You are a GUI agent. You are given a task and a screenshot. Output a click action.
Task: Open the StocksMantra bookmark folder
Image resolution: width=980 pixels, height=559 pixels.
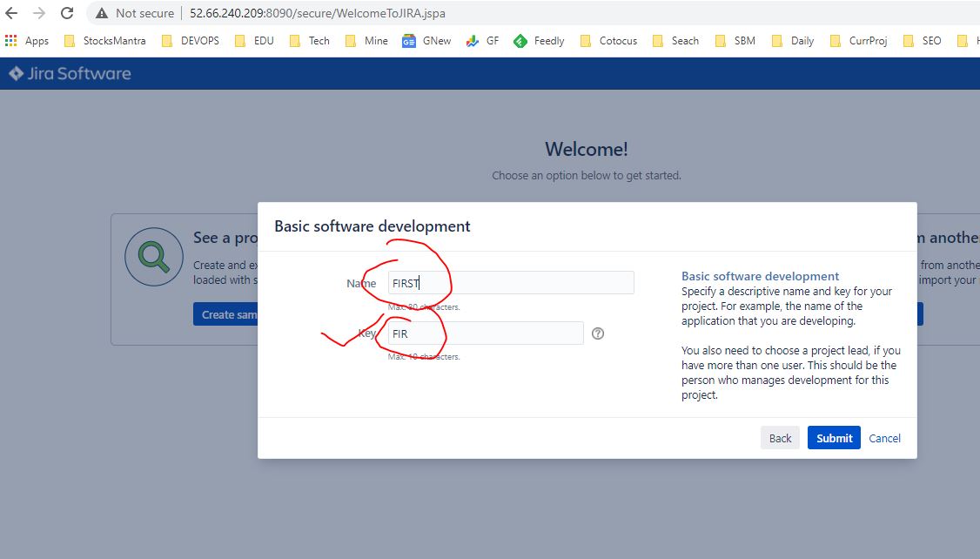(104, 41)
